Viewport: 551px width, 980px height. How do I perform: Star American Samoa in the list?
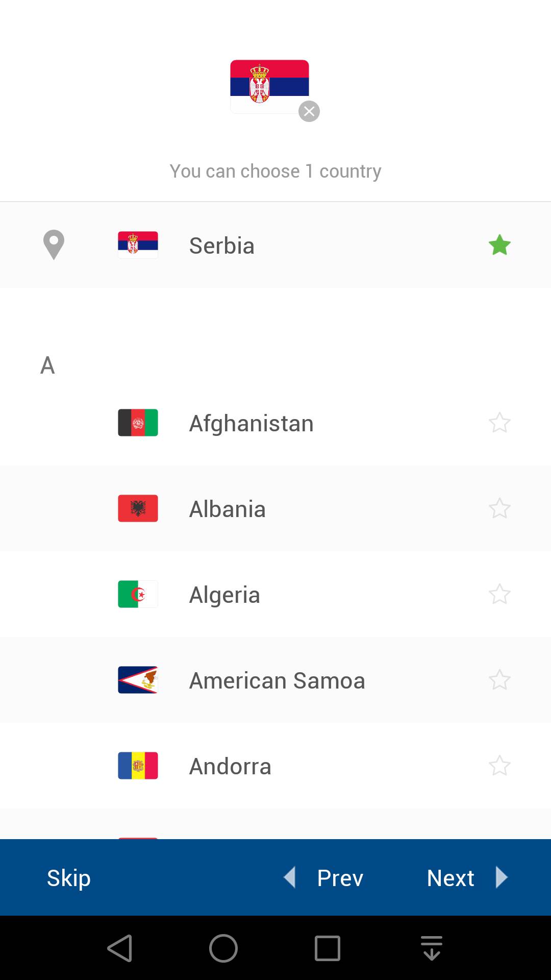(499, 680)
